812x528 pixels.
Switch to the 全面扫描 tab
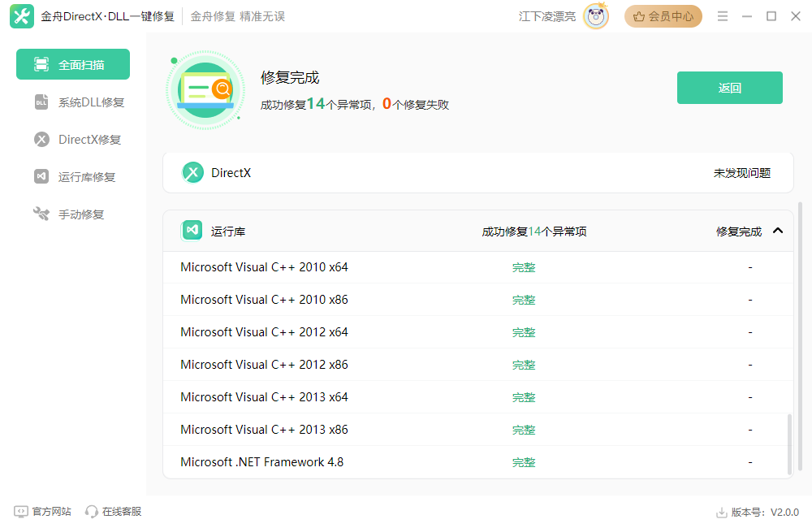click(x=72, y=63)
